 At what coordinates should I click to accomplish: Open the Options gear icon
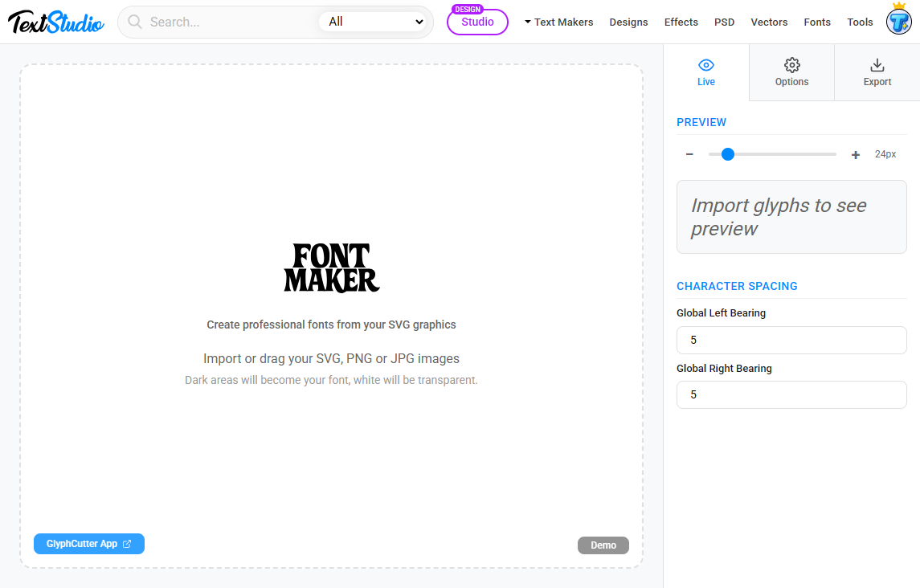point(791,65)
